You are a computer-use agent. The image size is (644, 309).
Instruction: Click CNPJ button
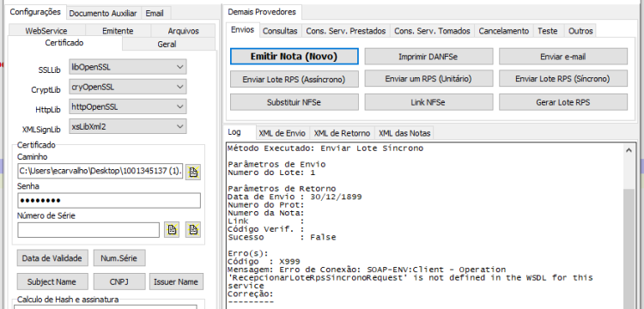[119, 282]
